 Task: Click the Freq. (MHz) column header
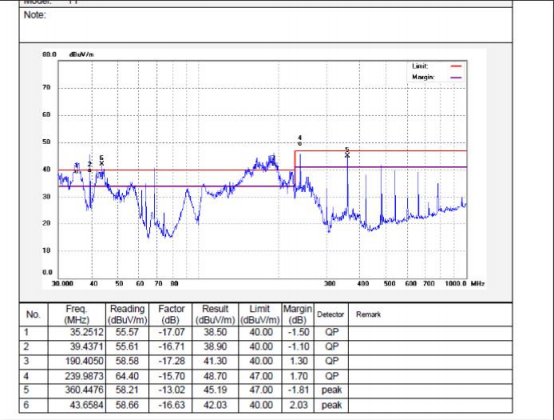click(77, 314)
